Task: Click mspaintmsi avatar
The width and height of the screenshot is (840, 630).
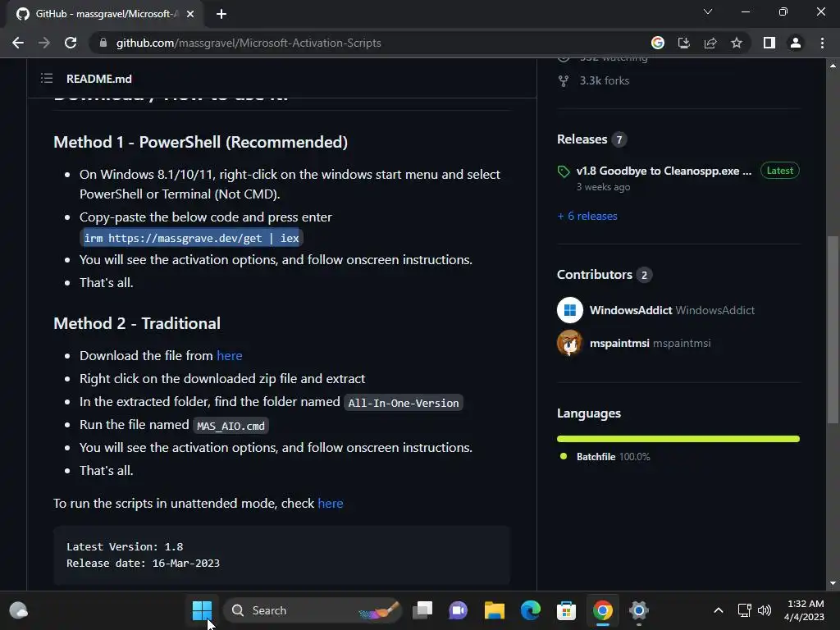Action: pyautogui.click(x=570, y=343)
